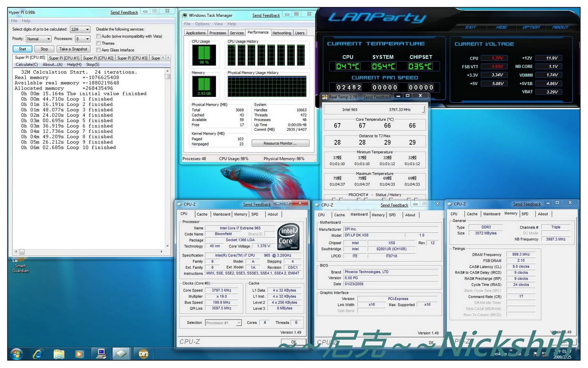Click Hyper PI vertical scrollbar down arrow
The width and height of the screenshot is (588, 368).
coord(167,246)
